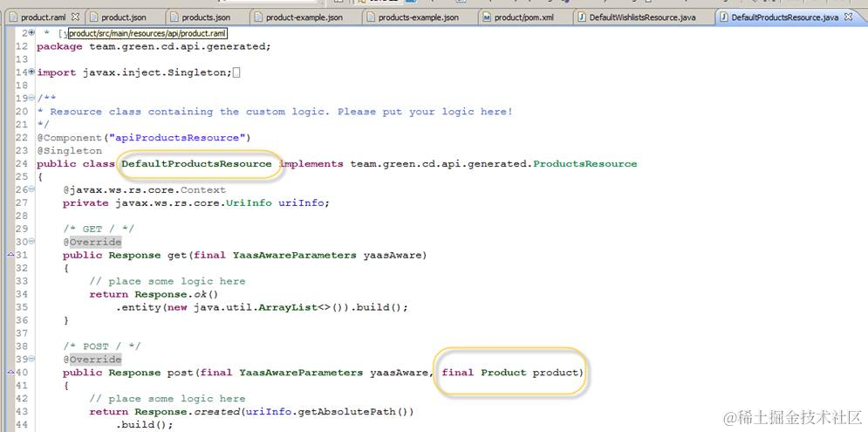Click the file icon on products.json tab
The width and height of the screenshot is (868, 432).
(x=174, y=17)
